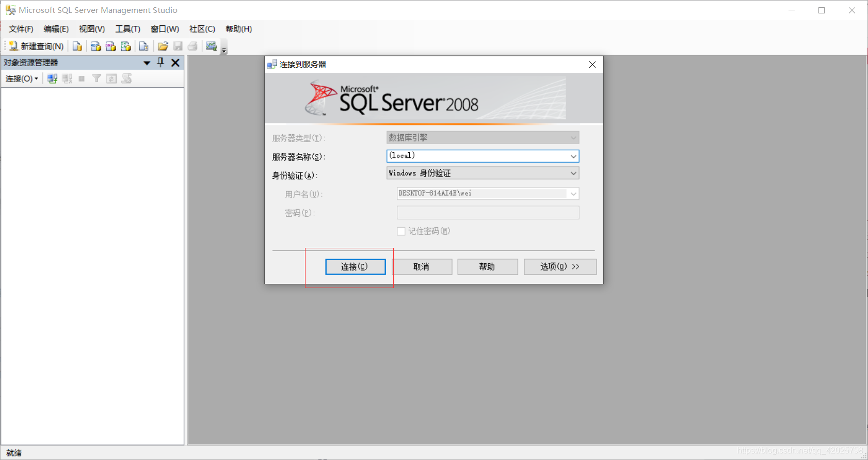Open the 窗口(W) menu
The image size is (868, 460).
pyautogui.click(x=165, y=29)
